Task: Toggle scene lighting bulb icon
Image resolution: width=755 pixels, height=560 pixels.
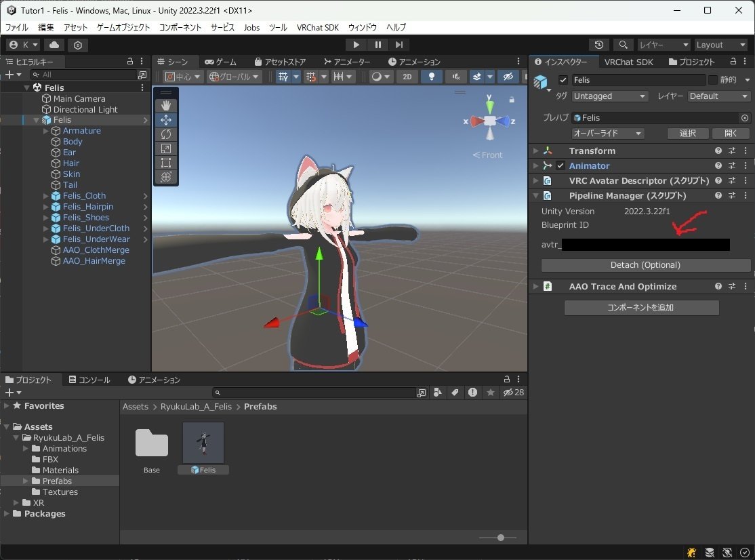Action: [x=432, y=77]
